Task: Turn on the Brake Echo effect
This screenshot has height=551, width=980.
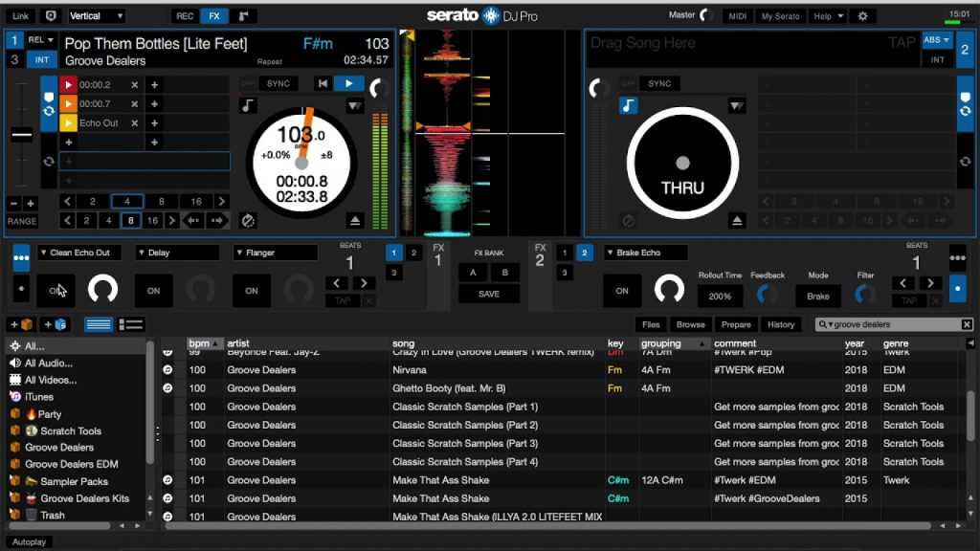Action: [622, 291]
